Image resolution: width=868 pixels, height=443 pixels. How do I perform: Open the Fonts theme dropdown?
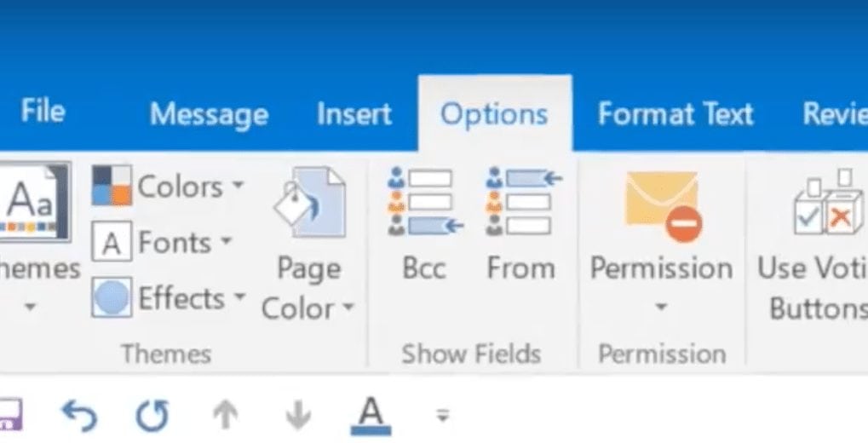click(x=162, y=242)
